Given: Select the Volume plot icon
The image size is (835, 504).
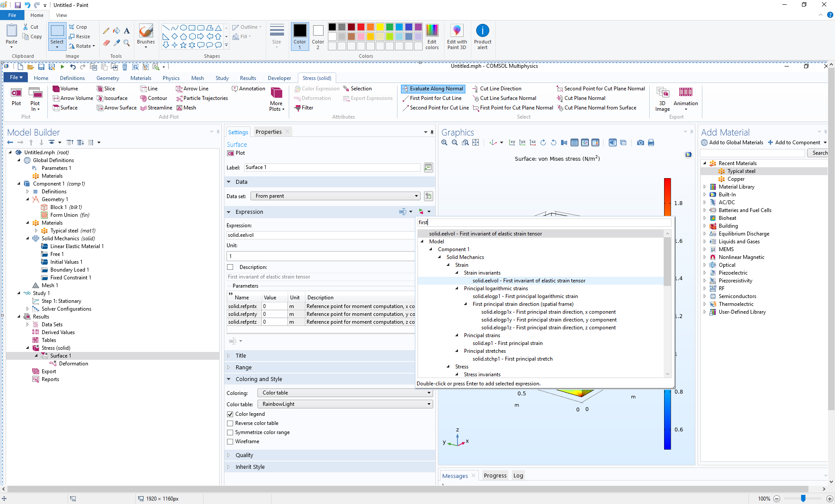Looking at the screenshot, I should pos(56,89).
